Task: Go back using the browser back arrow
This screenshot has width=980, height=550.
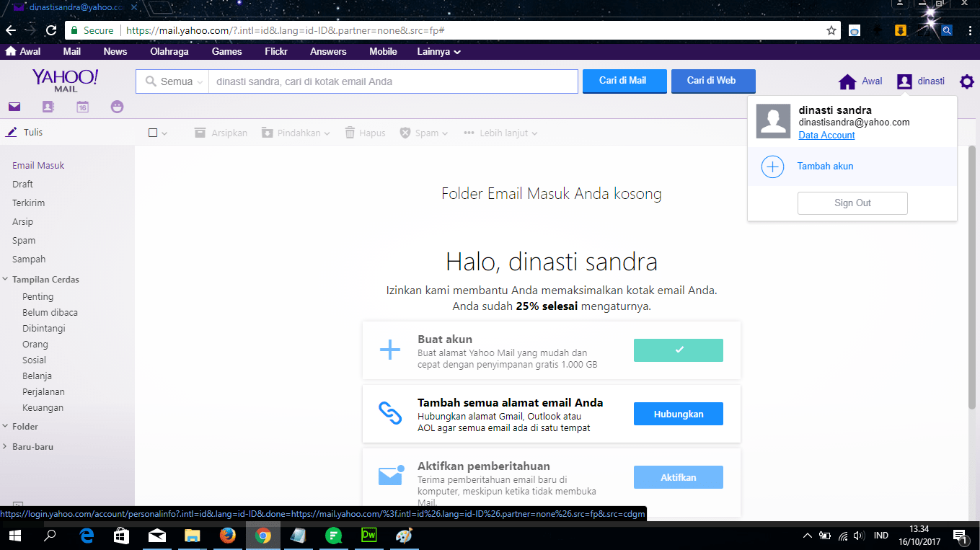Action: (x=11, y=30)
